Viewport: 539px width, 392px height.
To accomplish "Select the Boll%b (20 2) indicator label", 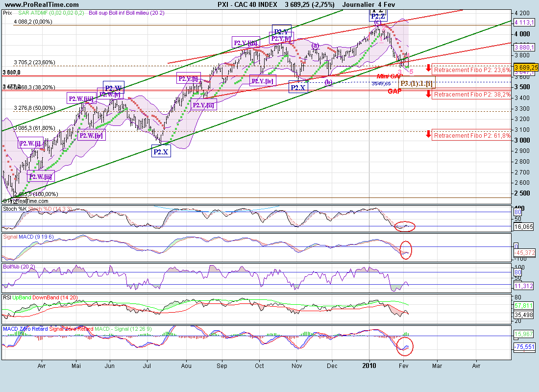I will click(x=19, y=267).
